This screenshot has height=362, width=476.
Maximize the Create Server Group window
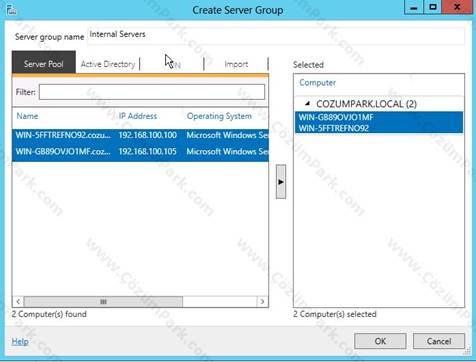433,7
